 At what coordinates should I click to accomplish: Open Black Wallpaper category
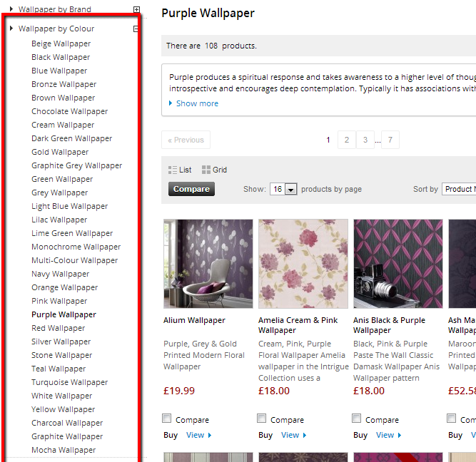[x=61, y=57]
